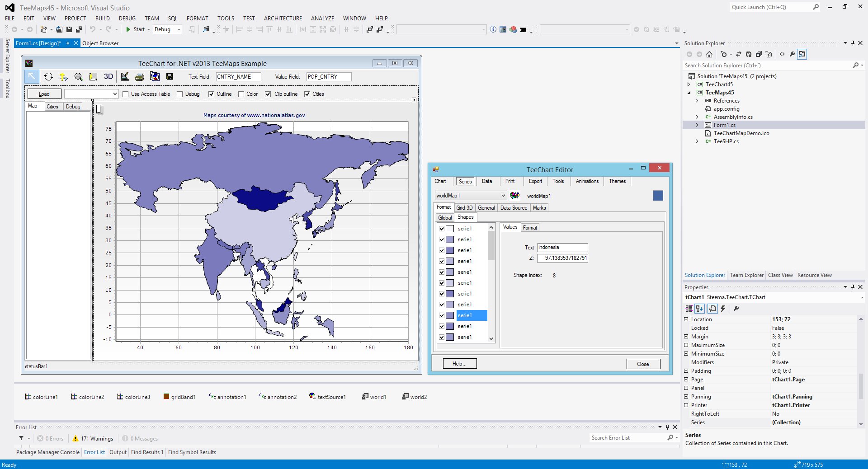Open the Debug configuration dropdown
This screenshot has width=868, height=469.
(179, 29)
